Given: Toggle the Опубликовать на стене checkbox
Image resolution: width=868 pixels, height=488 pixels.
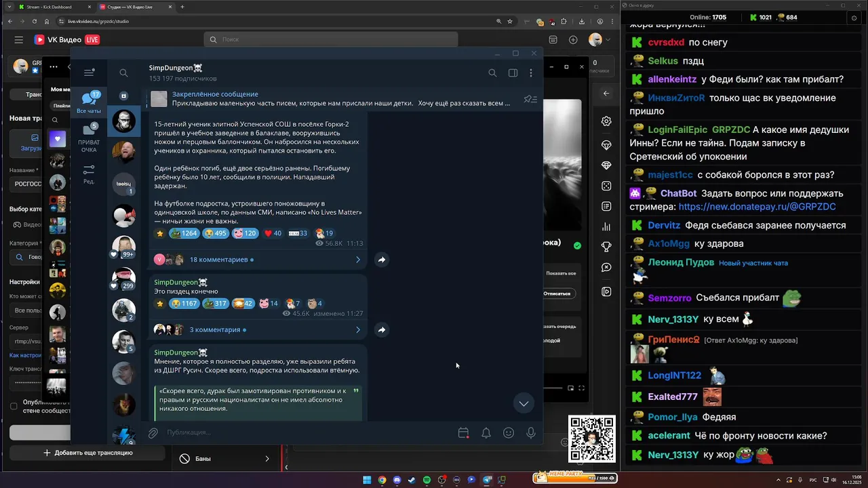Looking at the screenshot, I should click(x=14, y=406).
